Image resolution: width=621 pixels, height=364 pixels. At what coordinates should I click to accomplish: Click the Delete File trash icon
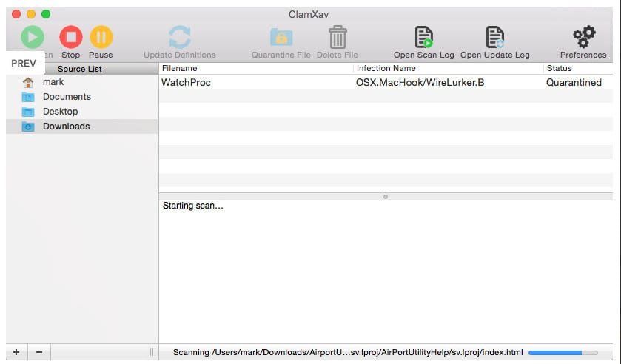pyautogui.click(x=338, y=37)
